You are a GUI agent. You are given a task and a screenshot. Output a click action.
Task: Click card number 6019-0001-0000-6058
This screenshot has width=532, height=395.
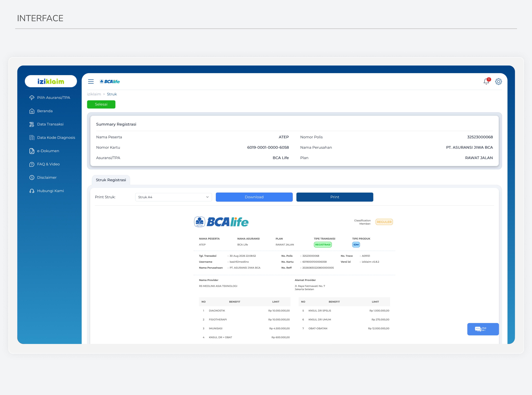tap(268, 147)
